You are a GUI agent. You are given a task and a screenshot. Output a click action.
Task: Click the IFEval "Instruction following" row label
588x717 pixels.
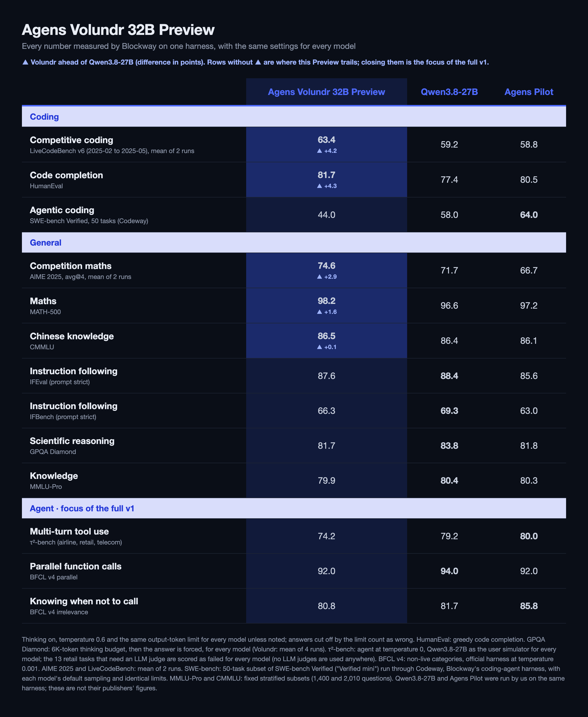73,371
